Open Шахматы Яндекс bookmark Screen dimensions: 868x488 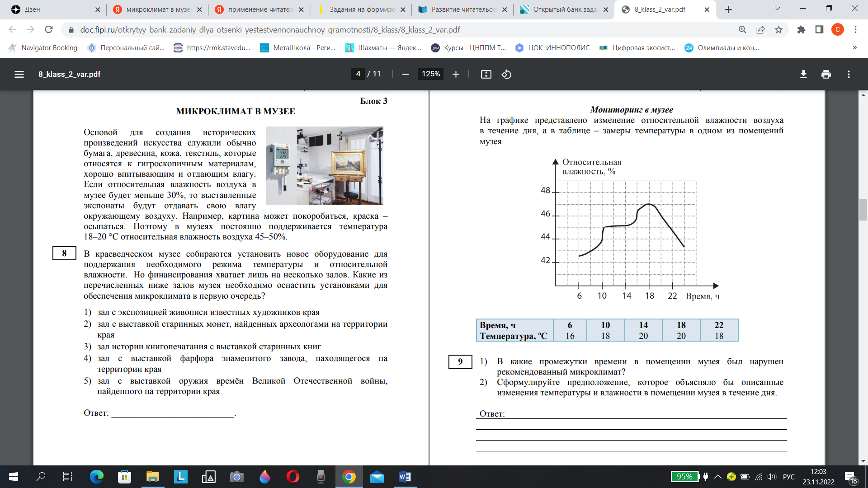click(x=383, y=47)
